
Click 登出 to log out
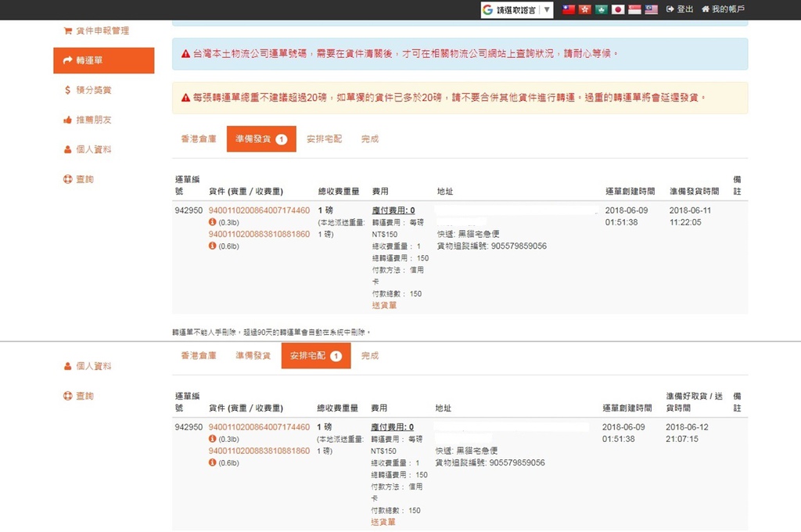point(680,9)
